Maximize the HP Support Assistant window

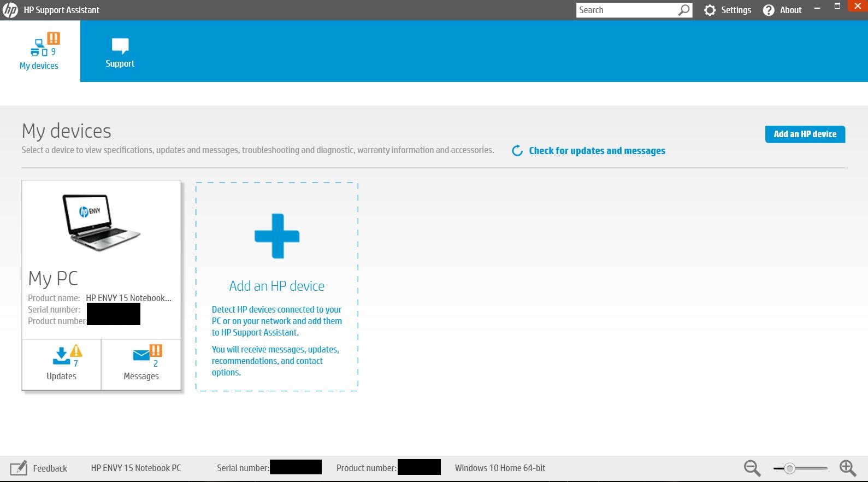click(x=837, y=7)
